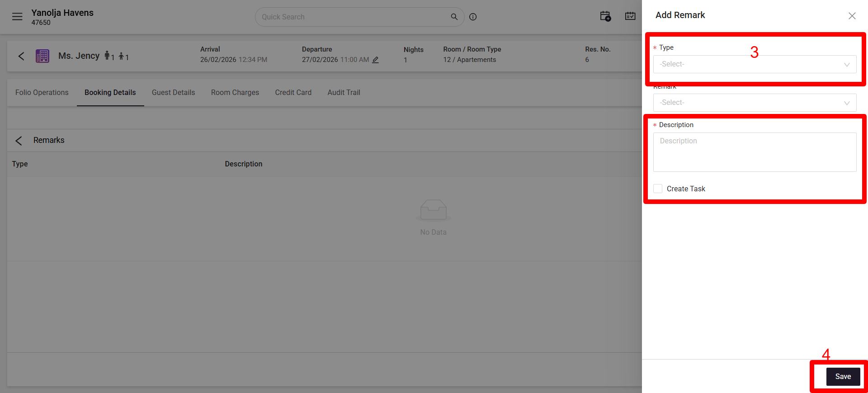Click the Description column header
Image resolution: width=868 pixels, height=393 pixels.
[x=244, y=164]
